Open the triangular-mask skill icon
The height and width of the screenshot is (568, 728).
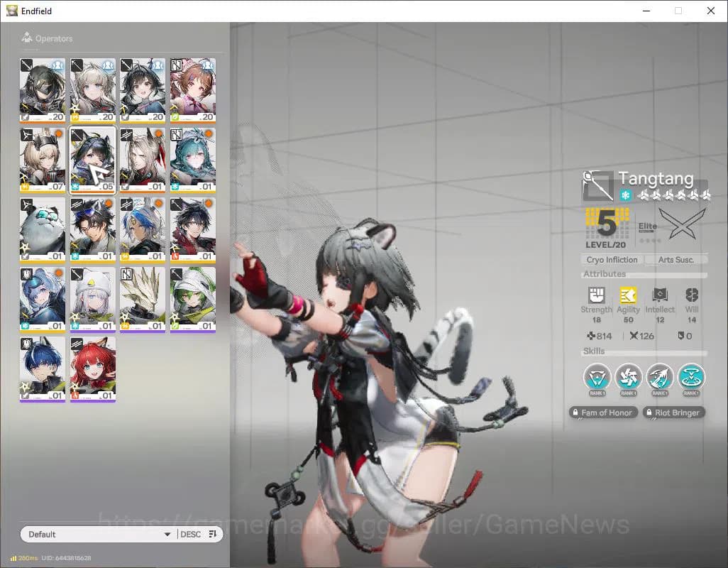coord(597,376)
